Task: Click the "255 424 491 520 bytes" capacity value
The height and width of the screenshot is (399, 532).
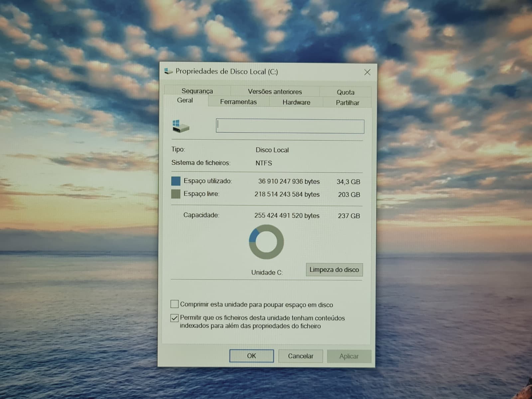Action: tap(287, 215)
